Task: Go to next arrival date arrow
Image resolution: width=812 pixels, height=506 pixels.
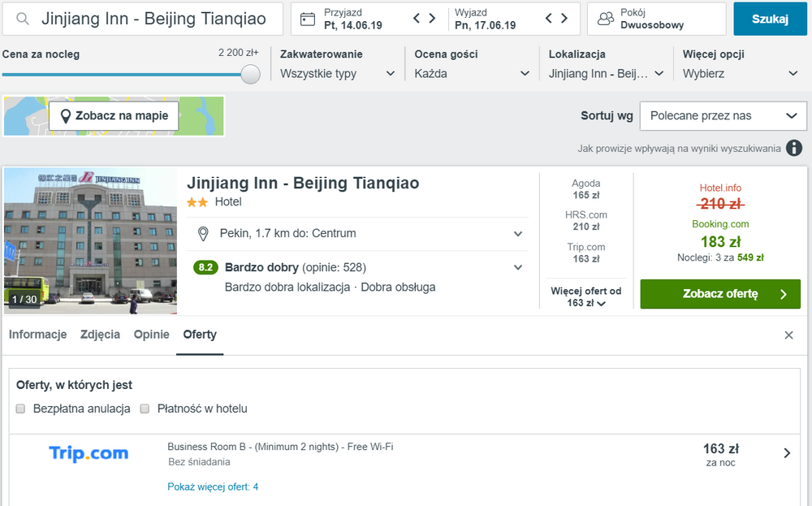Action: coord(432,18)
